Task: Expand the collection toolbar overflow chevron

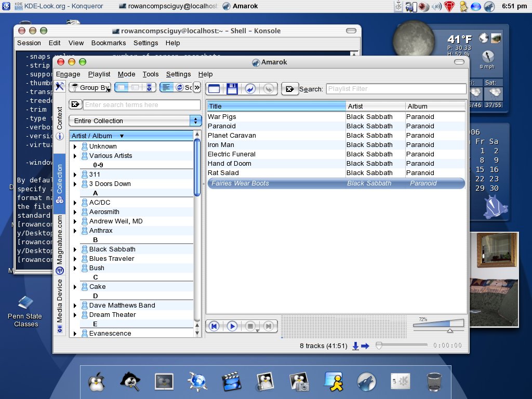Action: [x=197, y=87]
